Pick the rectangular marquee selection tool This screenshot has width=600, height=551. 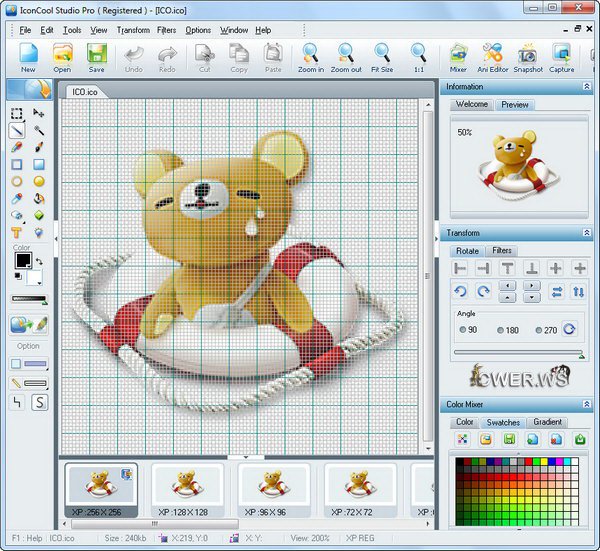pos(17,113)
